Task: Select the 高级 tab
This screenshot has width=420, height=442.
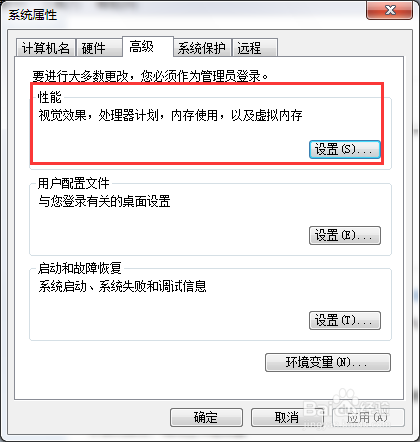Action: (148, 47)
